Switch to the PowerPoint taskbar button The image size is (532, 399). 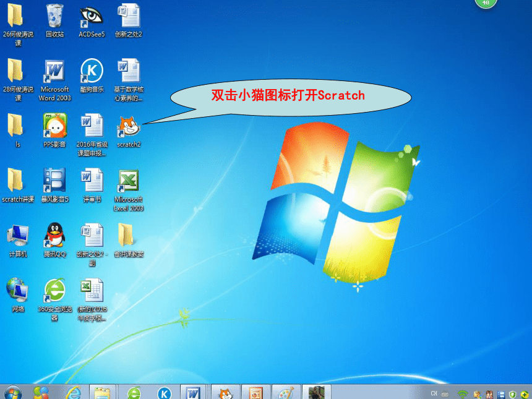(x=256, y=393)
